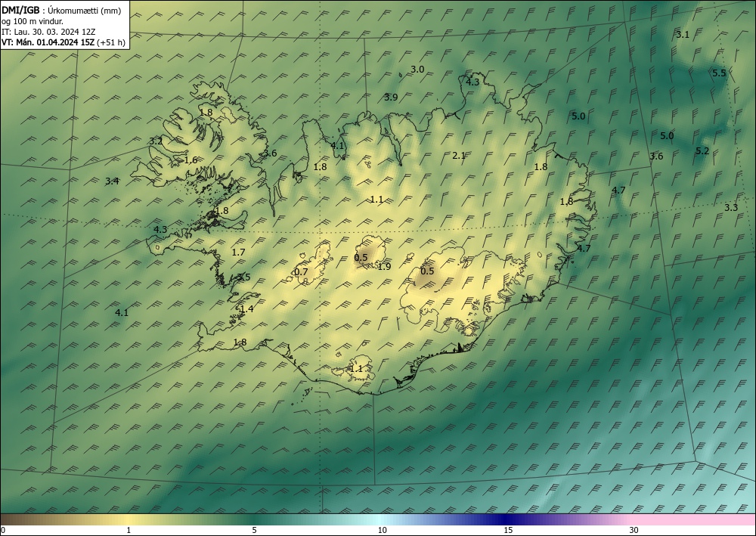Click the 15 label on the color scale
This screenshot has width=756, height=536.
508,531
